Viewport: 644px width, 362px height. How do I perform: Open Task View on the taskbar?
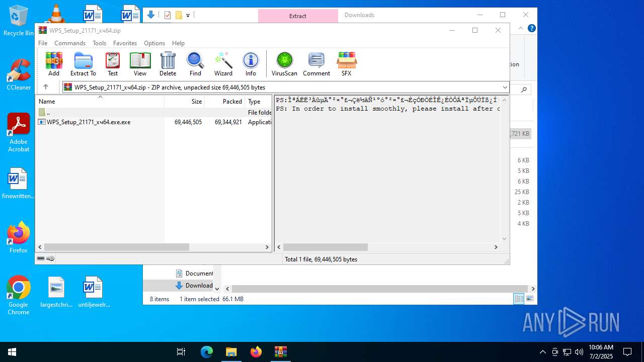pos(181,352)
